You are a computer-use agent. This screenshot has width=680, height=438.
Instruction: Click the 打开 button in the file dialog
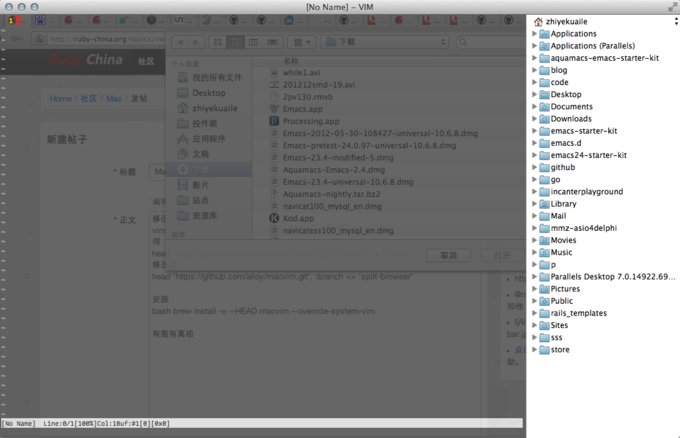(x=502, y=255)
